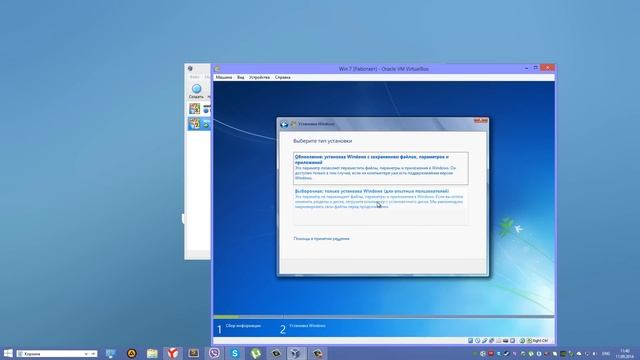Click the mouse integration status icon
The image size is (640, 360).
coord(522,340)
